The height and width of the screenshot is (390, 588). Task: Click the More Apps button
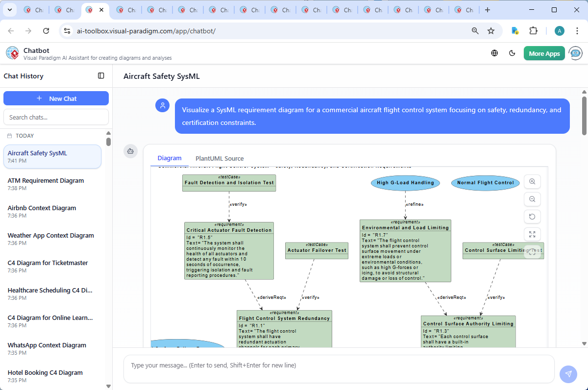[x=544, y=53]
